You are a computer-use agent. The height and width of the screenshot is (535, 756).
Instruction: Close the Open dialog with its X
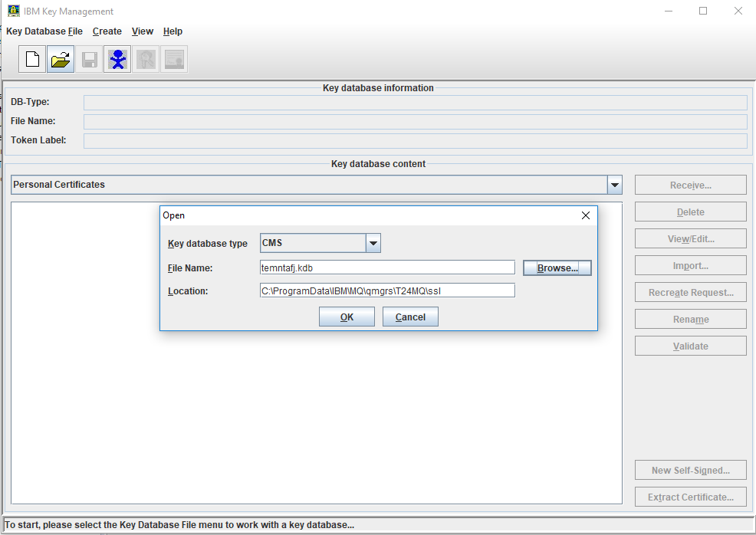(x=586, y=215)
